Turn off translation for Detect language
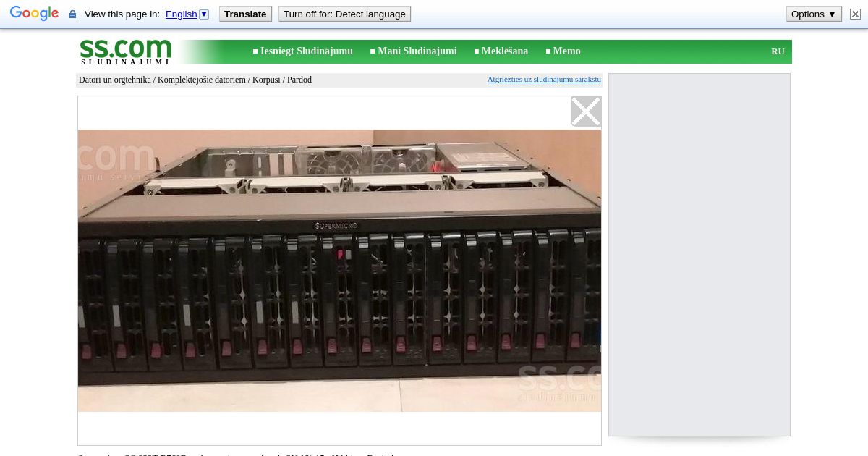 point(344,14)
